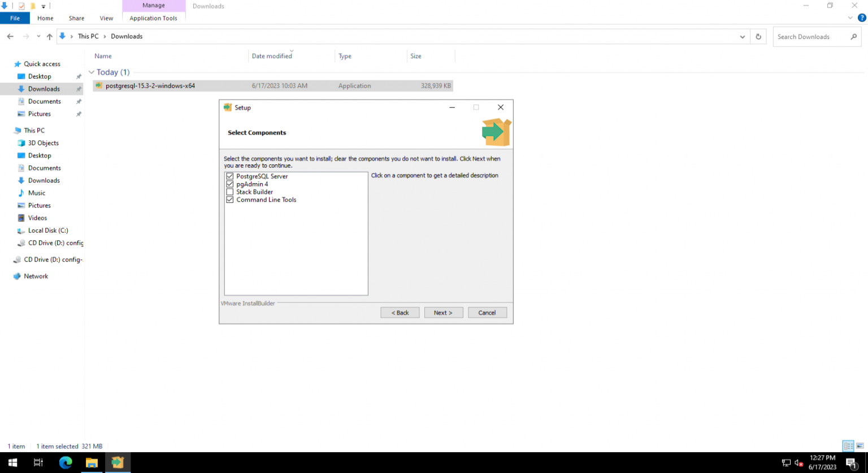
Task: Click the PostgreSQL installer taskbar icon
Action: click(x=118, y=462)
